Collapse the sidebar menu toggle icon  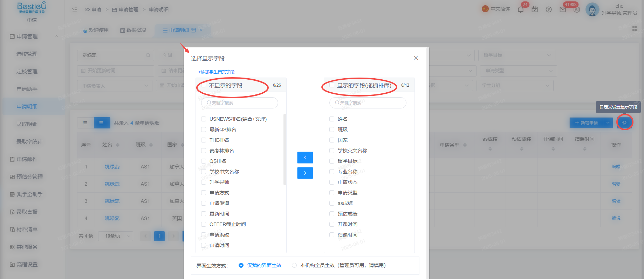point(75,9)
